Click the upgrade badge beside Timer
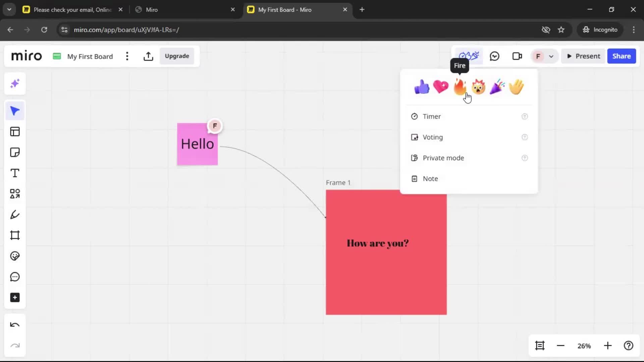 tap(525, 116)
